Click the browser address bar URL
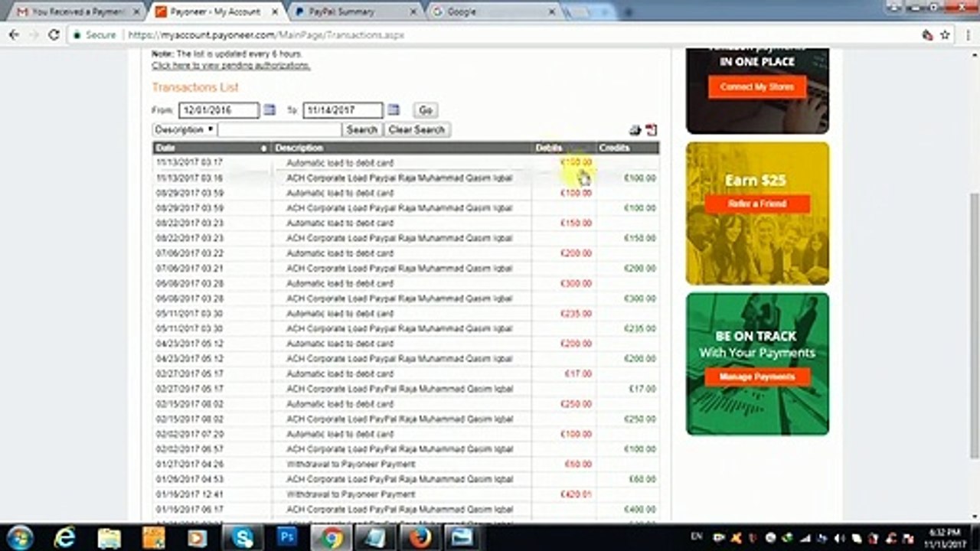The width and height of the screenshot is (980, 551). pyautogui.click(x=266, y=34)
